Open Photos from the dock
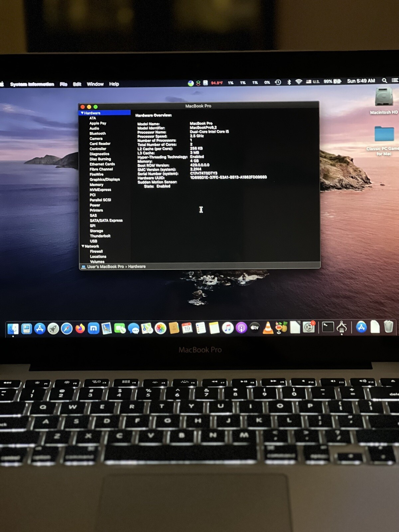Screen dimensions: 399x532 click(160, 329)
